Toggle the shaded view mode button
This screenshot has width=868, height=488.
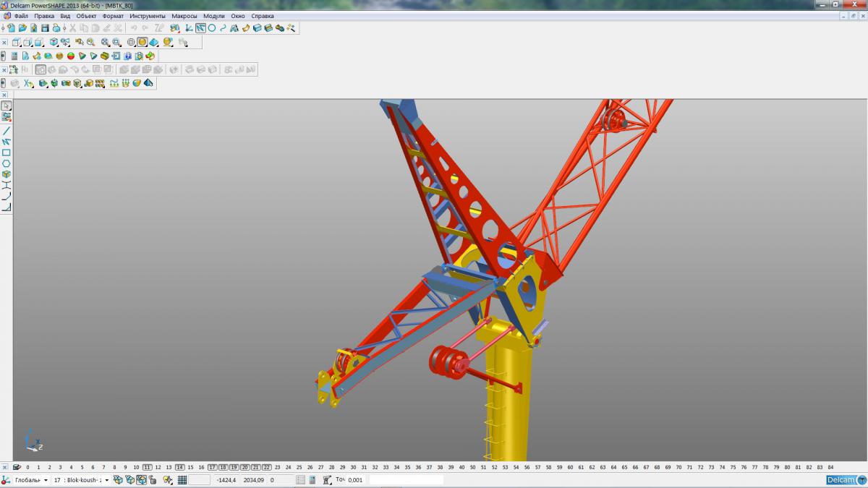[142, 42]
